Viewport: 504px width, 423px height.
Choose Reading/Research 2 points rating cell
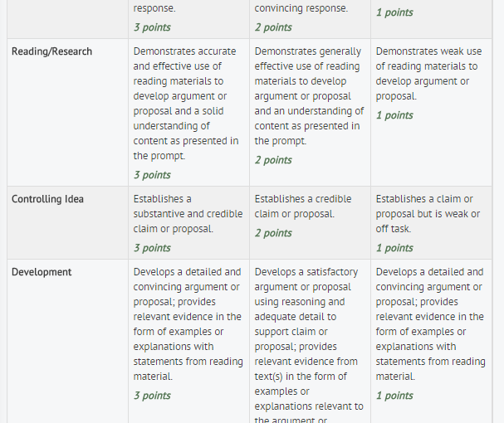[310, 113]
